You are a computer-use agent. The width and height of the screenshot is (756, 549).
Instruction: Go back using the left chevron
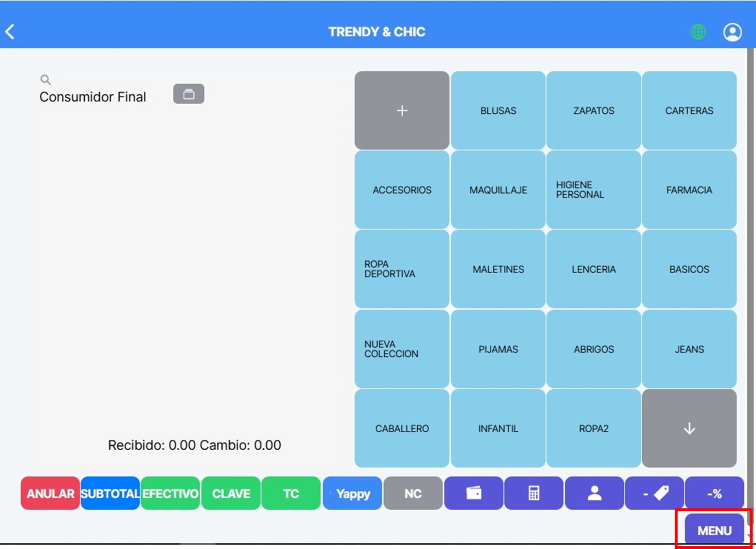(10, 32)
